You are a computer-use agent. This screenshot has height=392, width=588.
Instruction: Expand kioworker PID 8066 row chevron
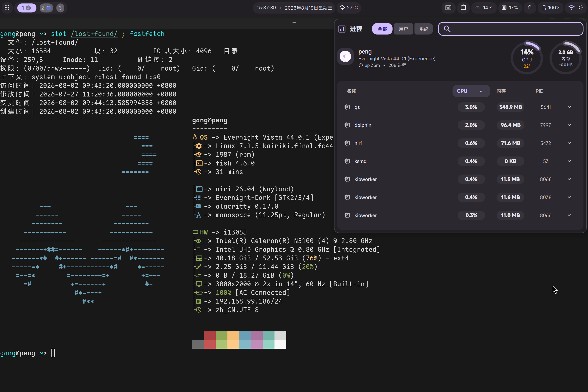[569, 215]
